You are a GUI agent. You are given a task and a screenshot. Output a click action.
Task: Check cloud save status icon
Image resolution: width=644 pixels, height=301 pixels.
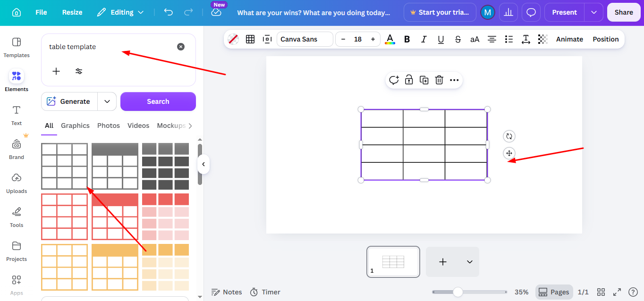click(216, 13)
